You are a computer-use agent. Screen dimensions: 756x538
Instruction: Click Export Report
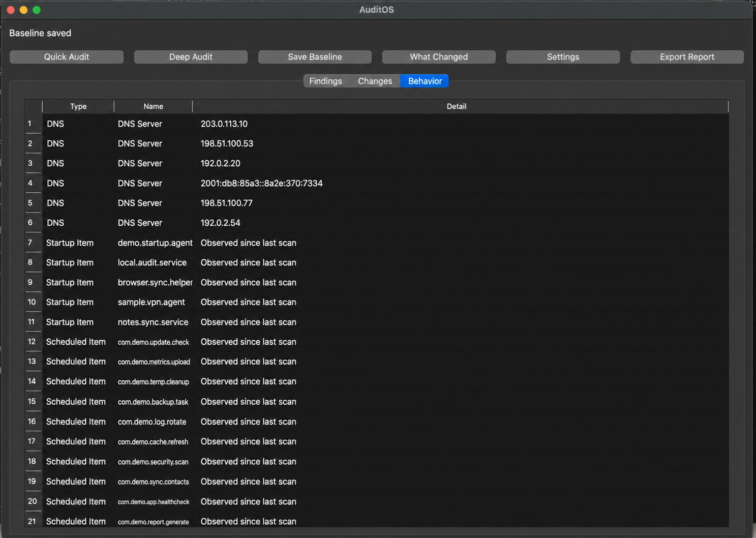click(x=687, y=57)
